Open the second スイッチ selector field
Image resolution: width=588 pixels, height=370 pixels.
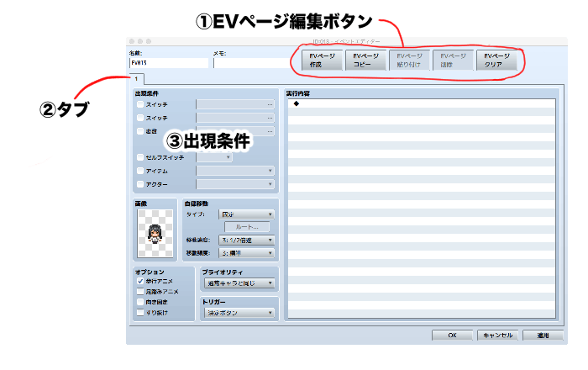[x=235, y=118]
